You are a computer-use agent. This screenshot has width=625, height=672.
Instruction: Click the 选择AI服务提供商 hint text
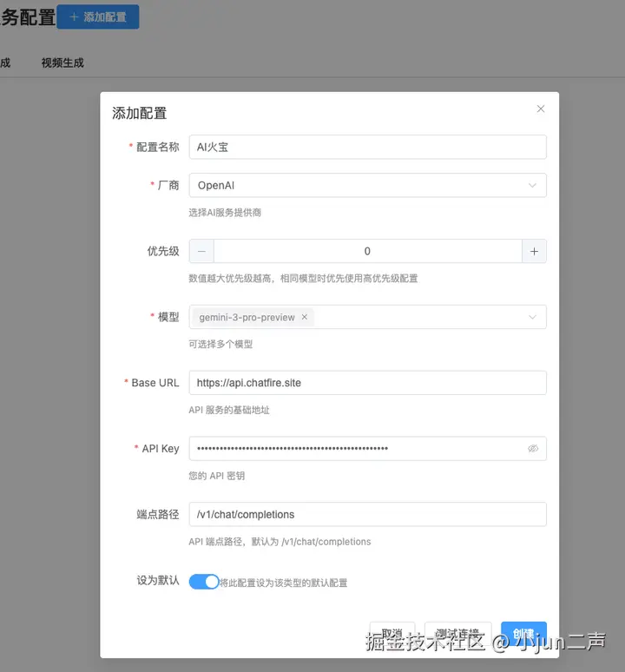click(x=225, y=213)
